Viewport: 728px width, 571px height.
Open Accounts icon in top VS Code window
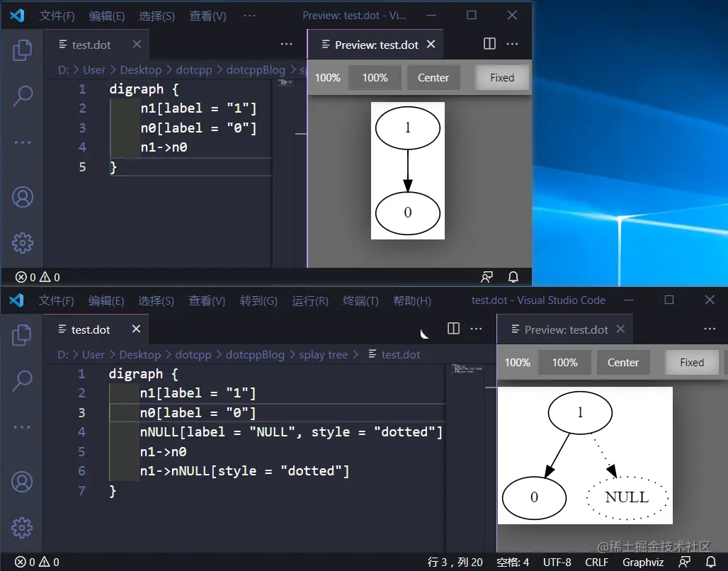click(22, 197)
